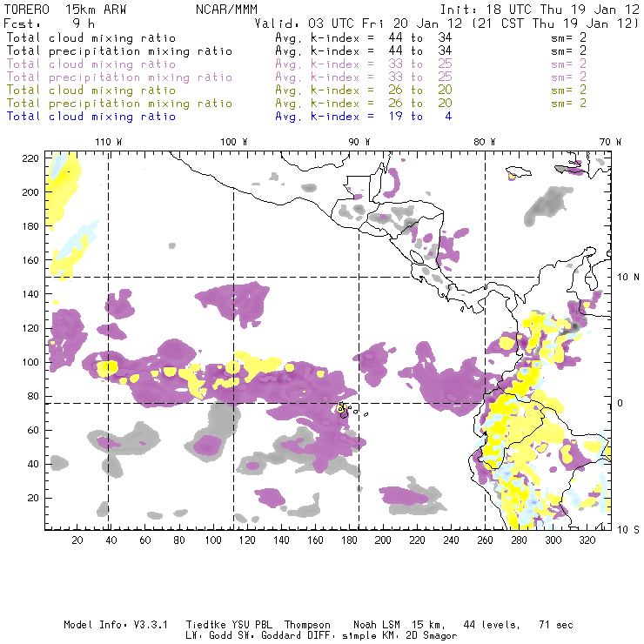Click "Init: 18 UTC Thu 19 Jan 12" text
This screenshot has width=644, height=644.
click(540, 10)
